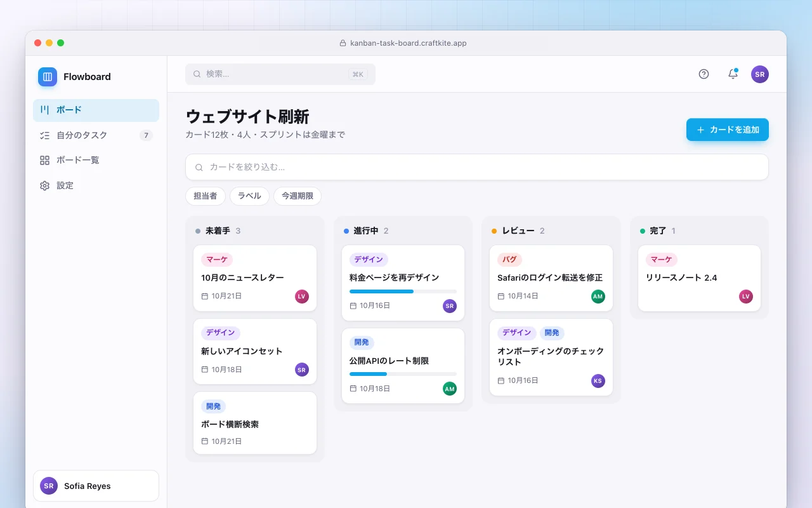Click LV avatar on 10月のニュースレター card
Screen dimensions: 812x508
(x=302, y=296)
